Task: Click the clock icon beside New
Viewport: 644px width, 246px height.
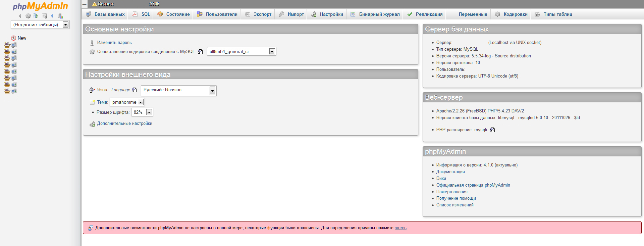Action: click(x=13, y=38)
